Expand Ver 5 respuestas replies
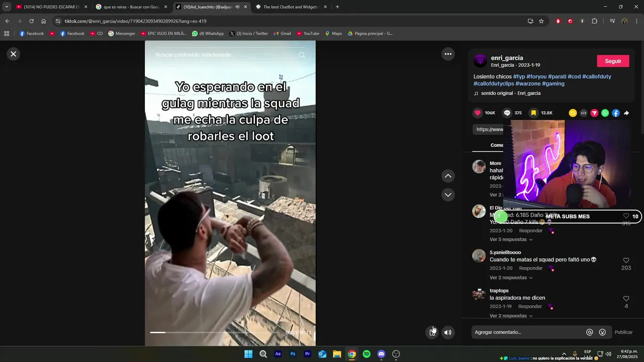The image size is (644, 362). click(x=511, y=239)
